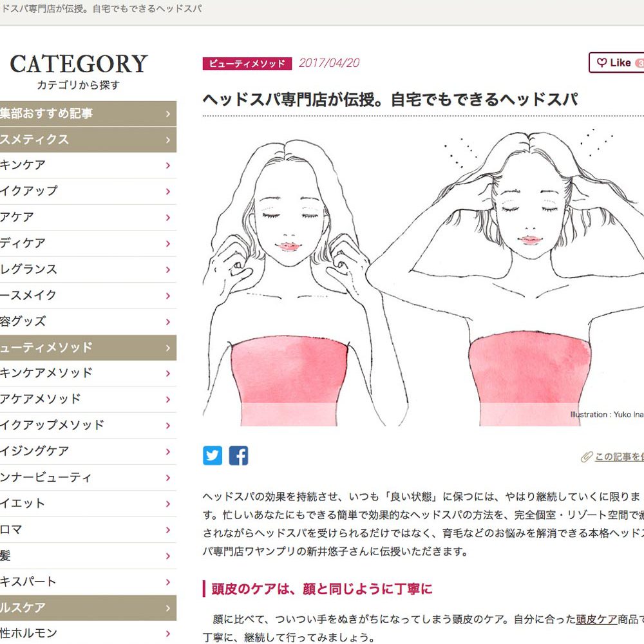The width and height of the screenshot is (644, 644).
Task: Click chevron arrow beside 美容グッズ category
Action: click(168, 322)
